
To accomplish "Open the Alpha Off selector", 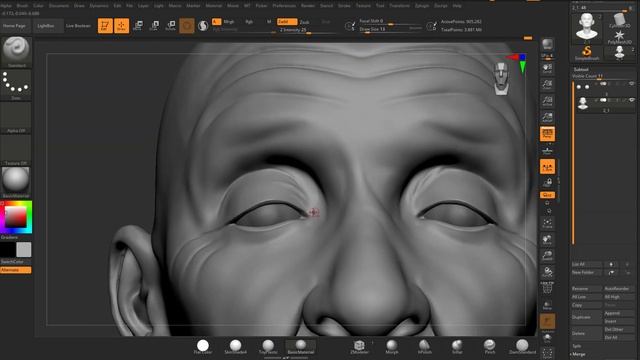I will [16, 118].
